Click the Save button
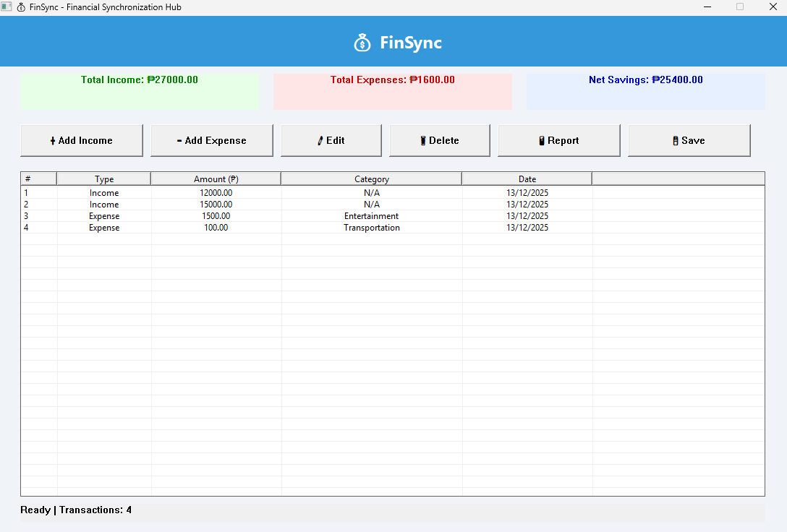Image resolution: width=787 pixels, height=532 pixels. 689,140
